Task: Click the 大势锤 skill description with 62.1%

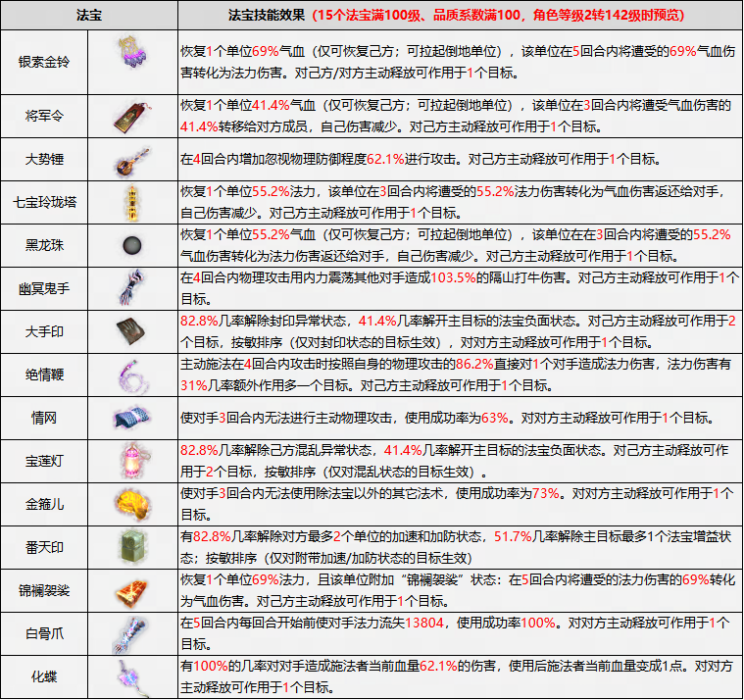Action: [x=421, y=160]
